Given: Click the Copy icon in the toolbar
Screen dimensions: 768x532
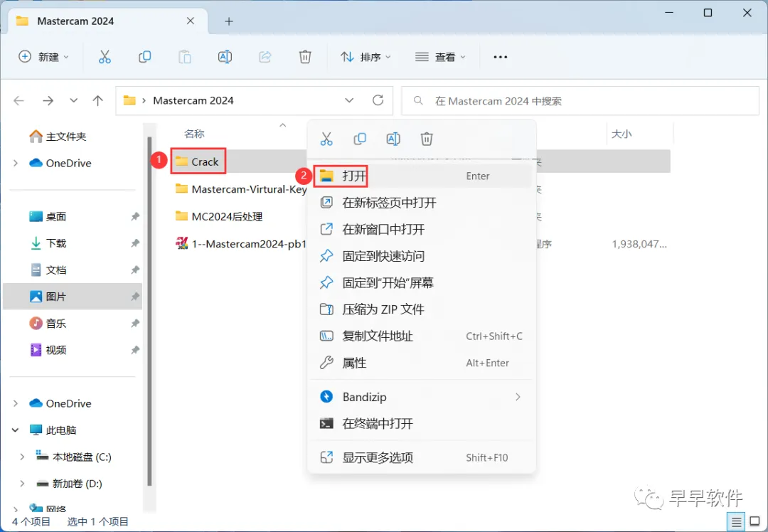Looking at the screenshot, I should click(144, 57).
